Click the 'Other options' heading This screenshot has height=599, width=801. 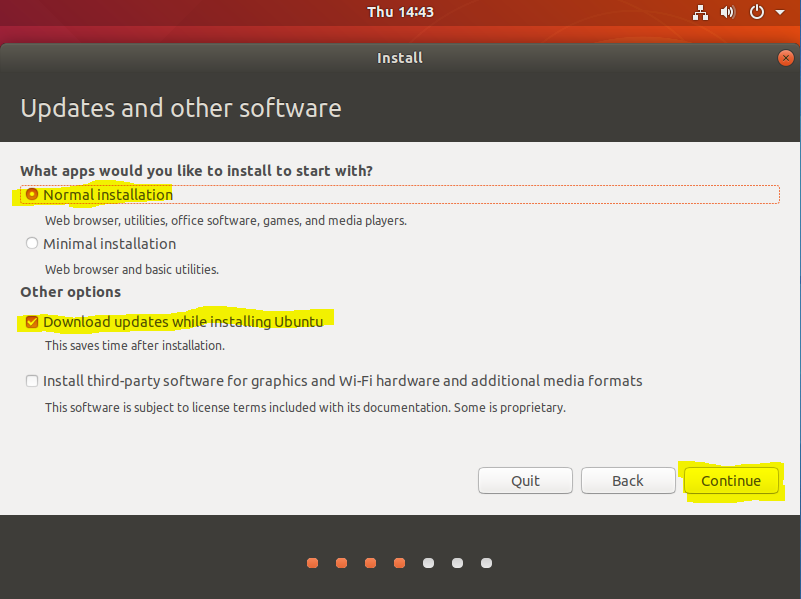tap(70, 292)
